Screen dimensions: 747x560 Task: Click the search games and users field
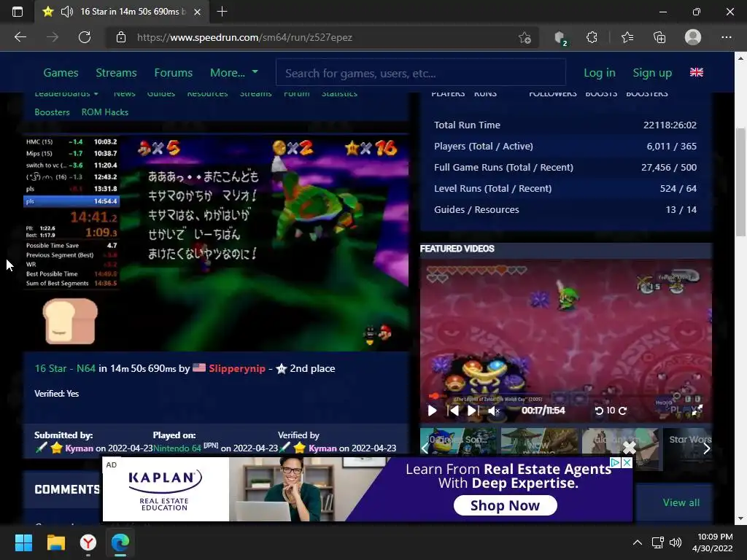click(421, 73)
